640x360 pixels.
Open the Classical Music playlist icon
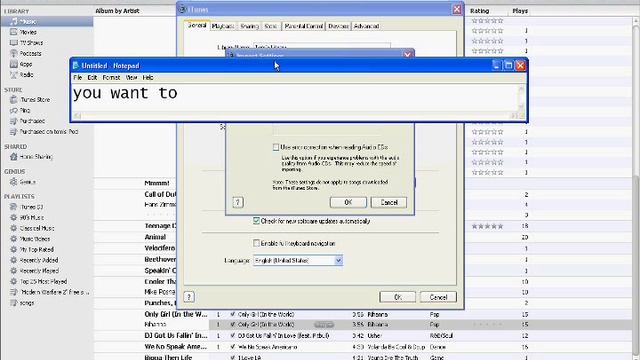(14, 228)
